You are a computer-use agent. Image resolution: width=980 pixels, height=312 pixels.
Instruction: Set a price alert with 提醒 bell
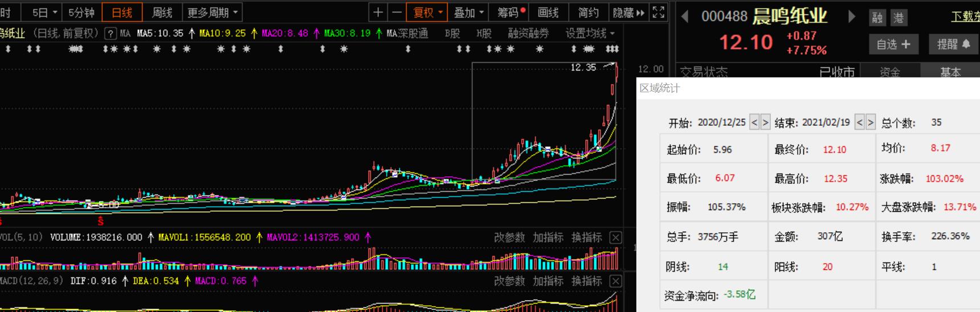953,44
